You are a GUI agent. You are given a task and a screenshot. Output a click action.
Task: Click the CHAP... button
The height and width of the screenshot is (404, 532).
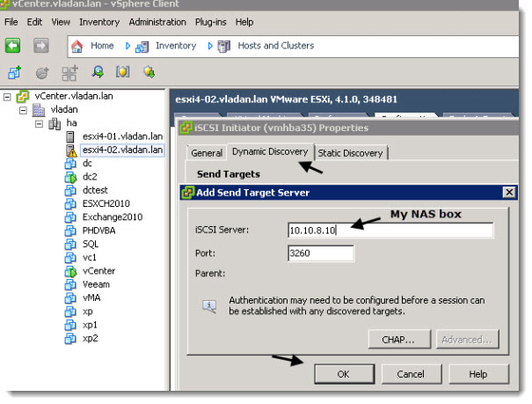[x=399, y=340]
